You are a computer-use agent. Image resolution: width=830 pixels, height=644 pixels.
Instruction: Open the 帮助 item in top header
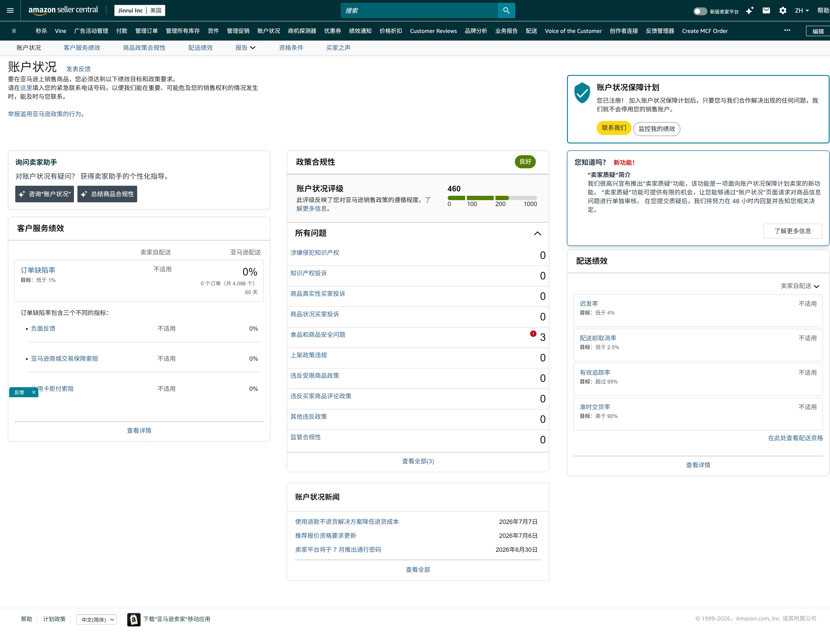pyautogui.click(x=823, y=11)
